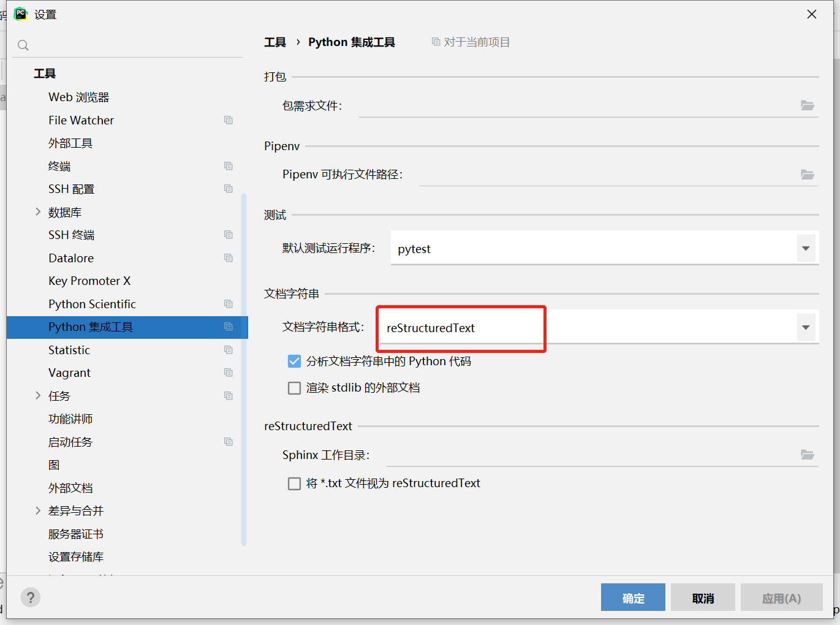Open the 文档字符串格式 dropdown arrow
This screenshot has height=625, width=840.
point(806,327)
